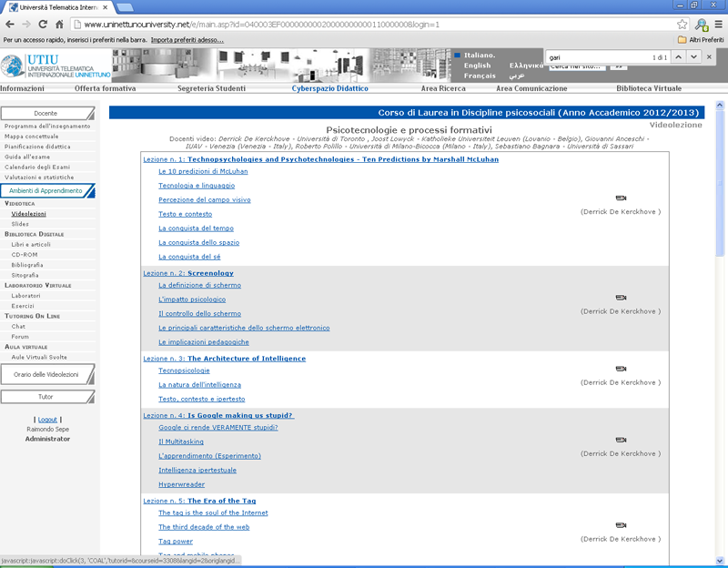Expand the Tutor sidebar panel
Image resolution: width=728 pixels, height=568 pixels.
coord(46,397)
